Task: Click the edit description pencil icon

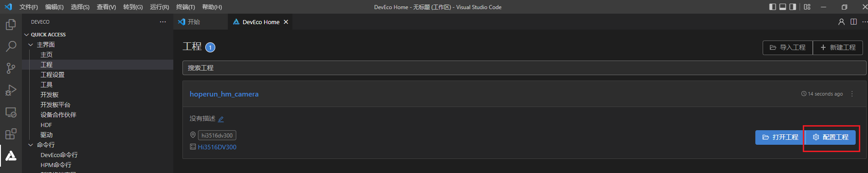Action: point(221,119)
